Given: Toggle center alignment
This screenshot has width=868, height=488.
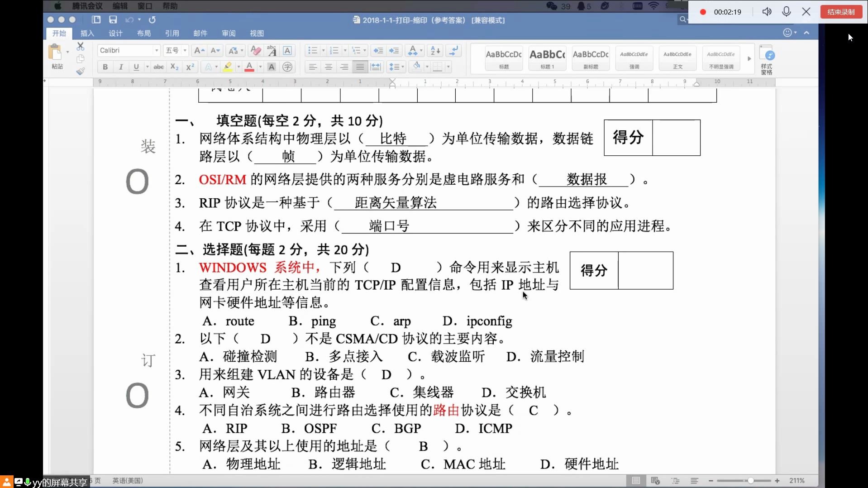Looking at the screenshot, I should [329, 67].
